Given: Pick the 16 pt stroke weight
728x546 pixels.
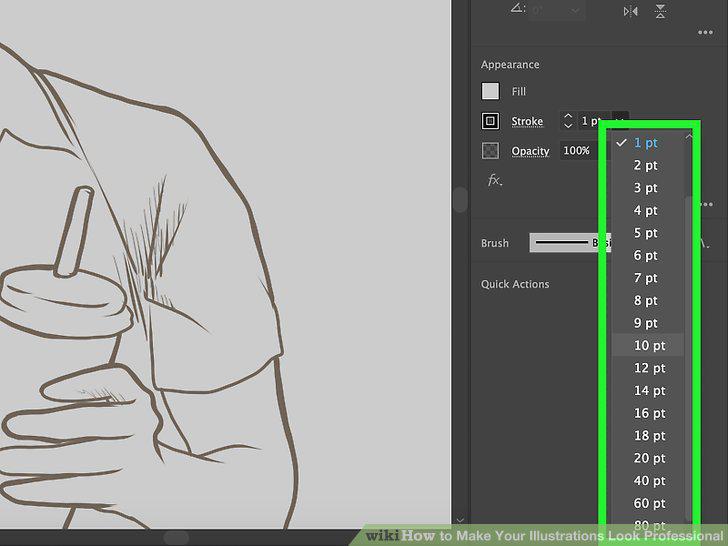Looking at the screenshot, I should click(x=648, y=413).
